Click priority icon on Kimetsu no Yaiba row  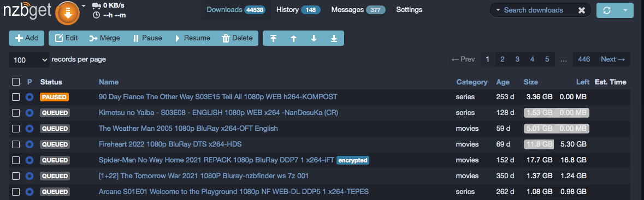click(x=29, y=113)
